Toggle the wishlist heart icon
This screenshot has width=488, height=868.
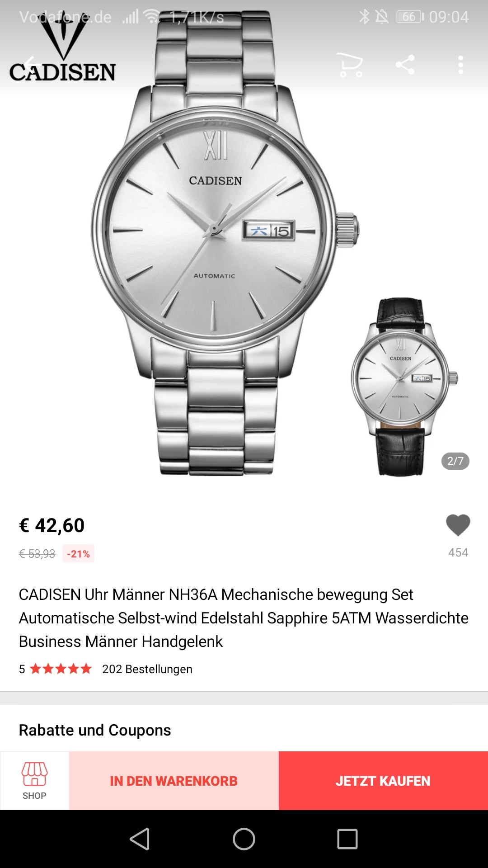click(x=458, y=525)
